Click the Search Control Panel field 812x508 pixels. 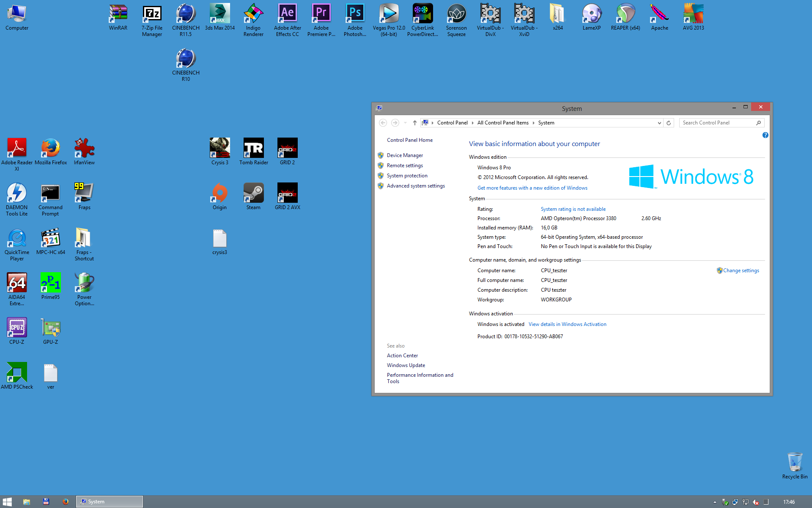(721, 123)
